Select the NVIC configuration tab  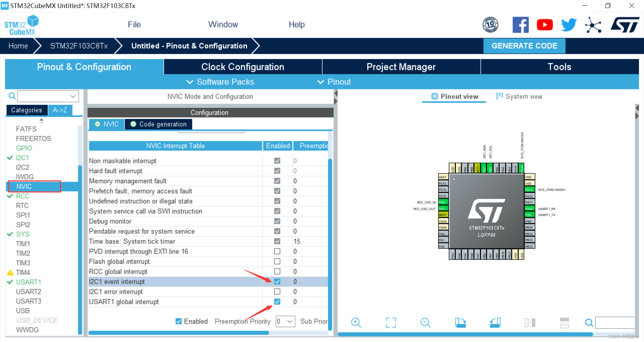107,124
